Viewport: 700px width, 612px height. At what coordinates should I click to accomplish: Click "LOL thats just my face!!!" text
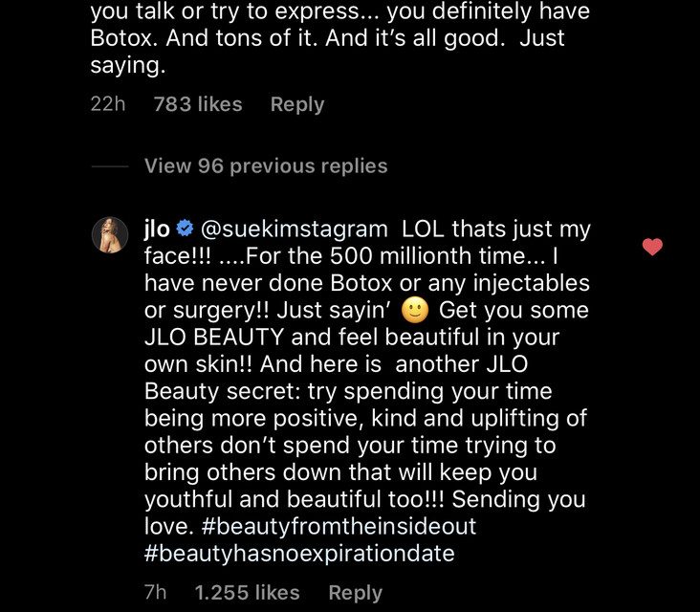[495, 230]
